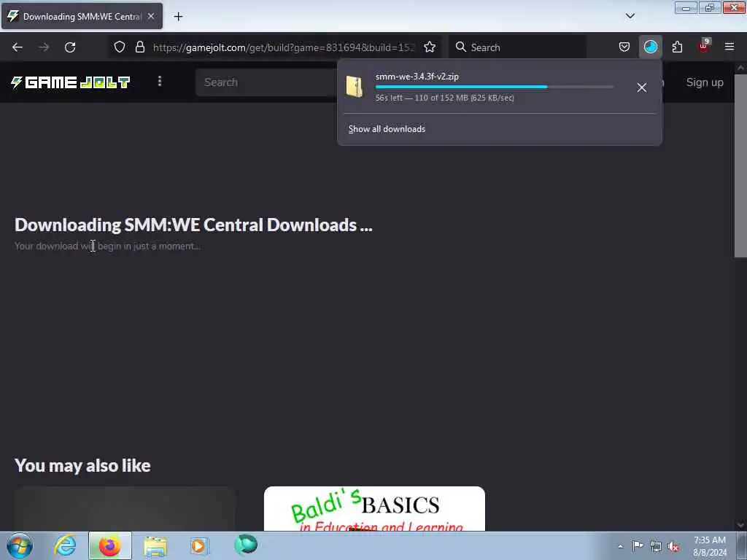Close the Downloading SMM:WE Central tab
This screenshot has height=560, width=747.
click(151, 16)
